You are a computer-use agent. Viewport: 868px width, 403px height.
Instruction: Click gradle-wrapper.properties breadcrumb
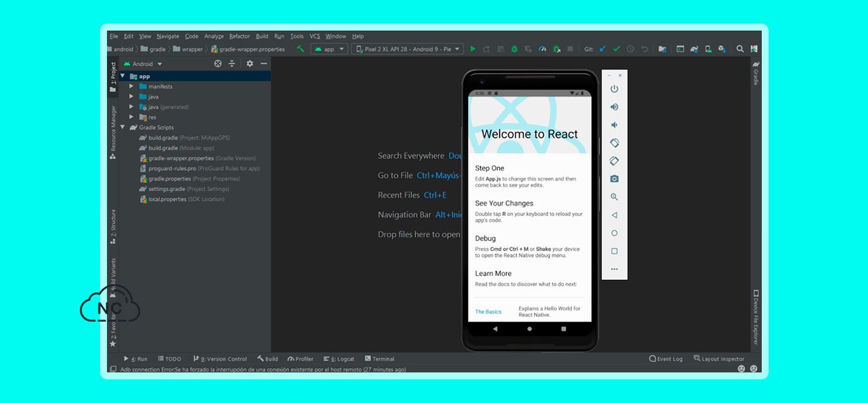(247, 49)
